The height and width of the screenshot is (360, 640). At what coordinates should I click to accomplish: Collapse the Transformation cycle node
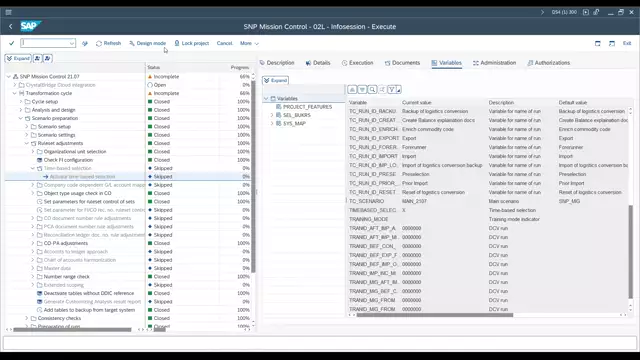click(15, 93)
